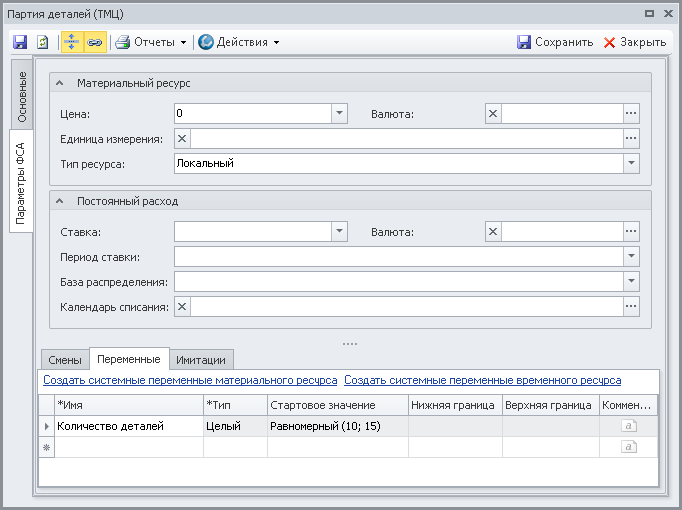This screenshot has width=682, height=510.
Task: Select the Количество деталей cell
Action: (x=129, y=426)
